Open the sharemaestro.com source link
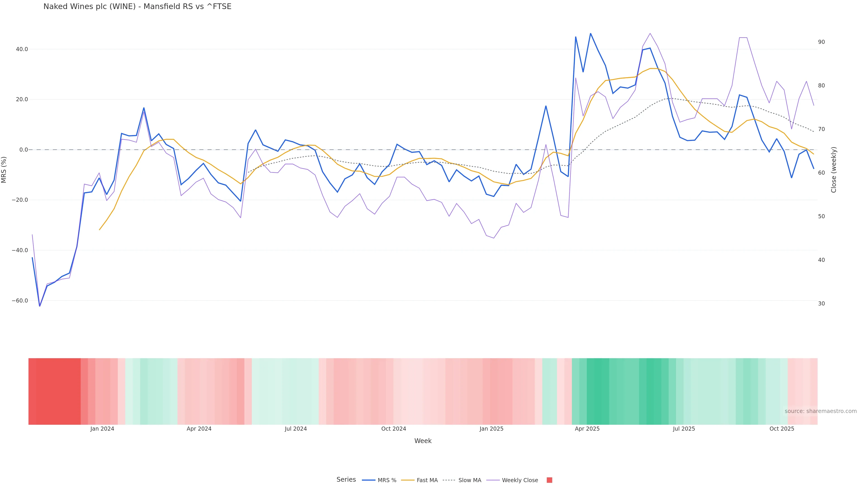The width and height of the screenshot is (868, 488). 821,411
